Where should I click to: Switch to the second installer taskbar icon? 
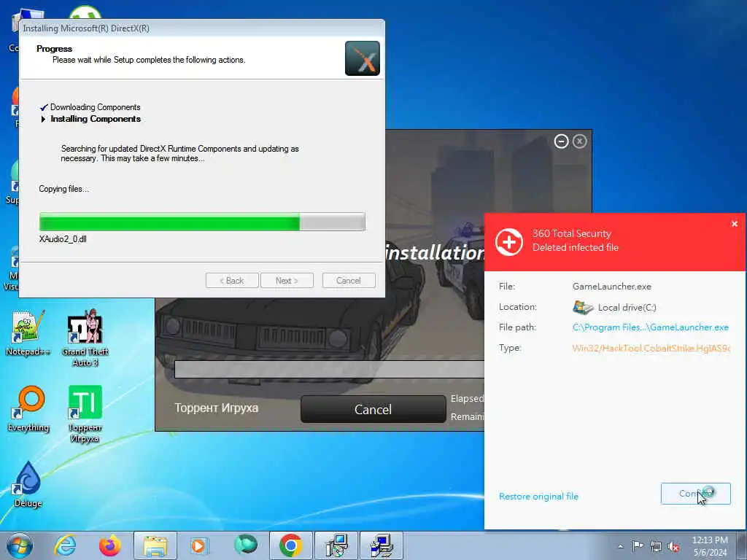pyautogui.click(x=382, y=545)
